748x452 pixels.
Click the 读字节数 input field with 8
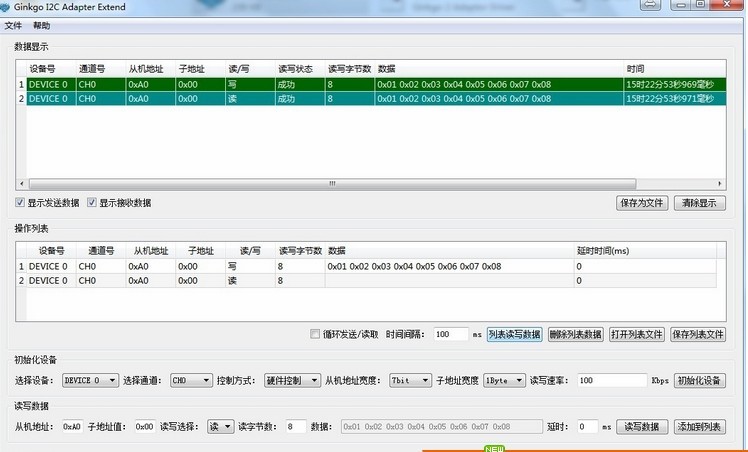(296, 427)
